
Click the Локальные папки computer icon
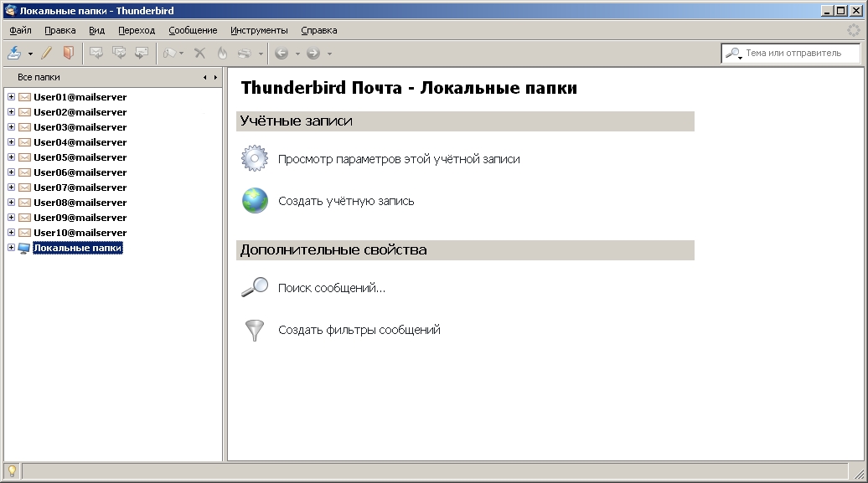click(x=23, y=249)
